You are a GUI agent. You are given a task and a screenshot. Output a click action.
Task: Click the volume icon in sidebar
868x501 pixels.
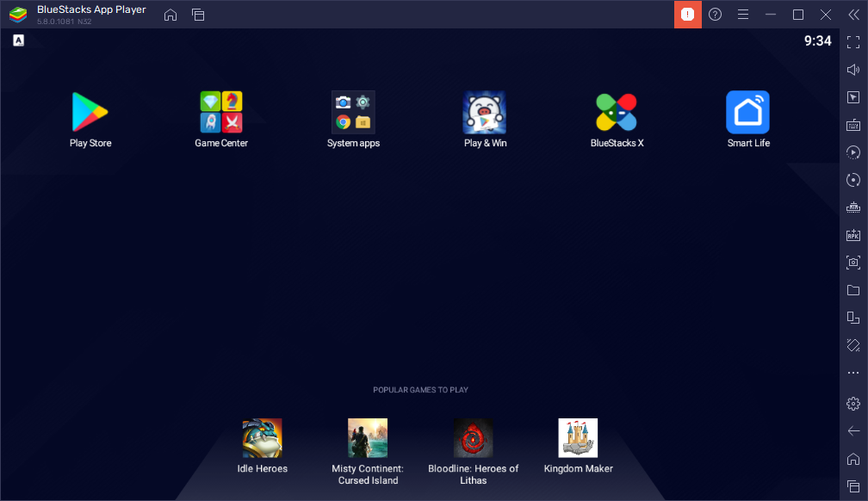point(853,70)
